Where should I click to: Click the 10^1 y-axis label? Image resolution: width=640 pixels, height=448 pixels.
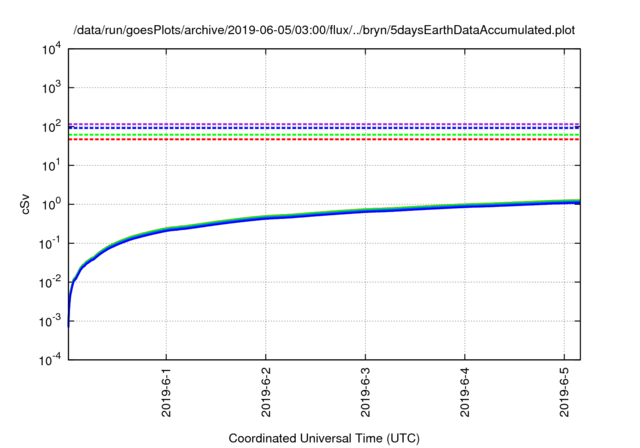pos(51,166)
